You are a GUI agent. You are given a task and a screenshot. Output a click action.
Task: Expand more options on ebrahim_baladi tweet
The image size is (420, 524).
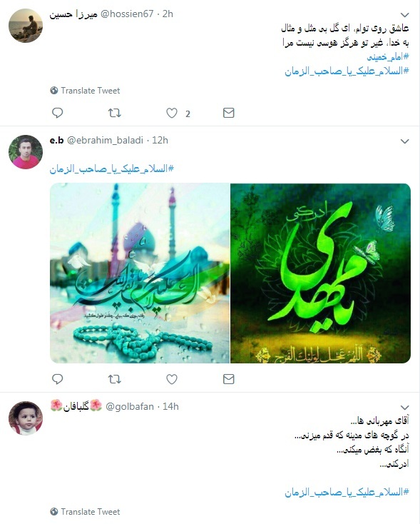(404, 141)
